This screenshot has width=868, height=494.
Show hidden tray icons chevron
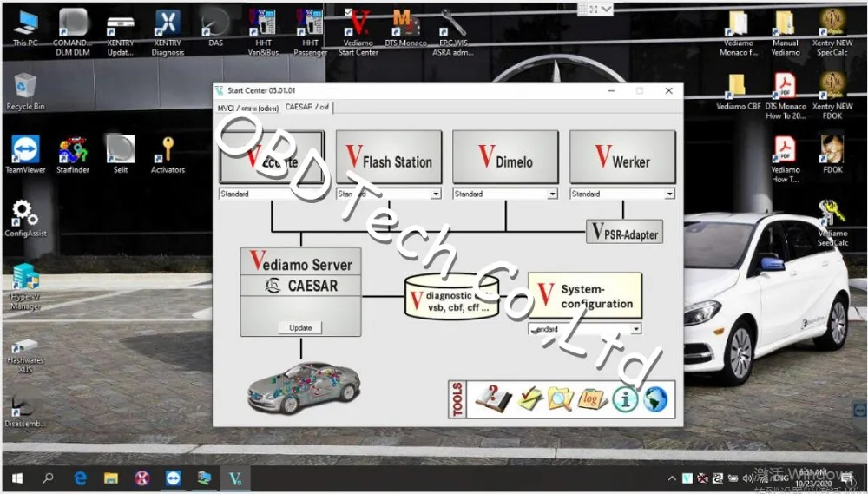(672, 478)
